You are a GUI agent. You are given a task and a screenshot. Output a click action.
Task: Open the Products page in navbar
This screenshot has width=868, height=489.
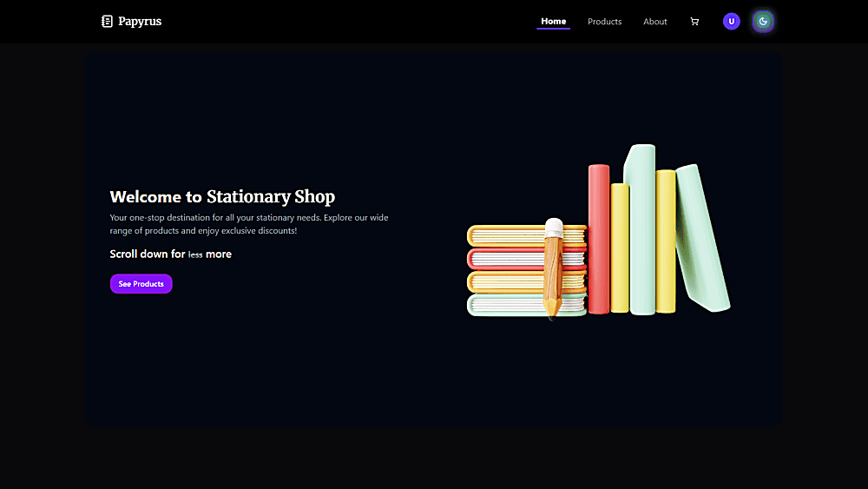(x=604, y=22)
